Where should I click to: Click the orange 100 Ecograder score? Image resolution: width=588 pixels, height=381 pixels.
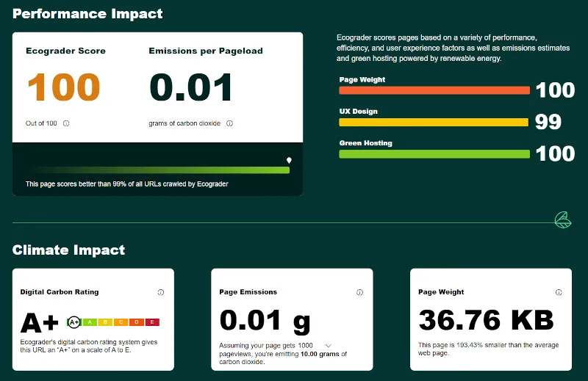64,87
